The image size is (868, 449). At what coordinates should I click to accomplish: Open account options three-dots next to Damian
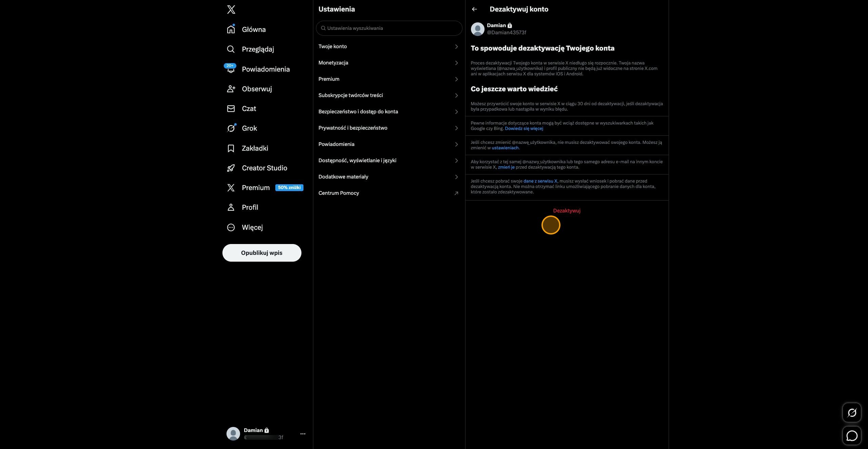(303, 434)
